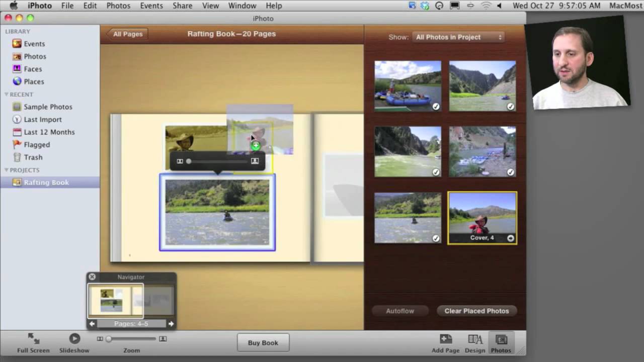Viewport: 644px width, 362px height.
Task: Open the File menu
Action: click(x=67, y=6)
